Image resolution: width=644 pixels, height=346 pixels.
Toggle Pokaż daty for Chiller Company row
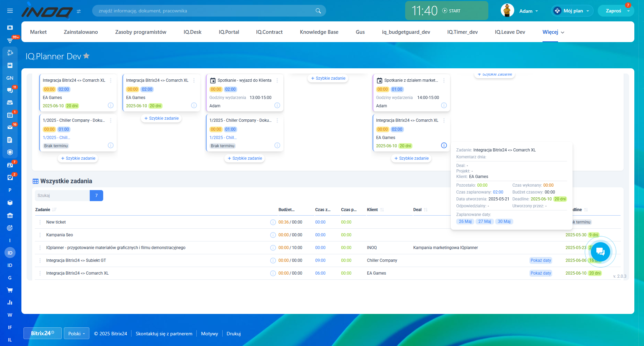[x=540, y=260]
